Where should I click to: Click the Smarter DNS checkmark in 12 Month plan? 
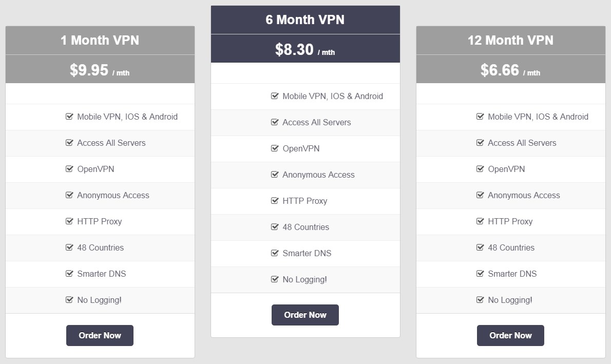[x=480, y=274]
